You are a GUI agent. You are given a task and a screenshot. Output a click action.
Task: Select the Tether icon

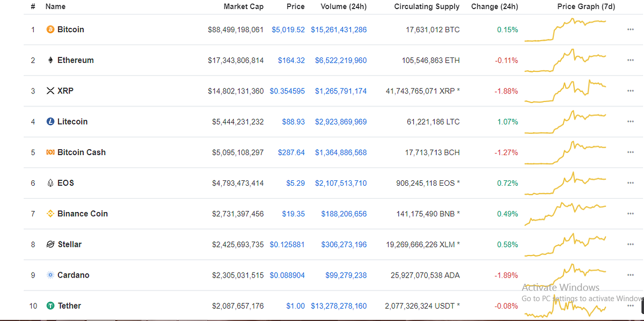click(x=49, y=305)
